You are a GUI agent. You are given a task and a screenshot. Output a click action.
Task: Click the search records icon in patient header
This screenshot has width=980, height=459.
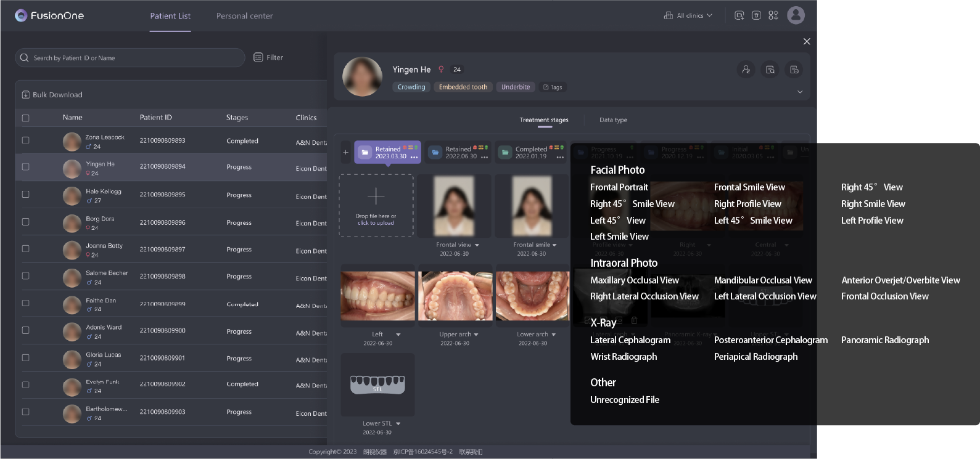pyautogui.click(x=770, y=70)
